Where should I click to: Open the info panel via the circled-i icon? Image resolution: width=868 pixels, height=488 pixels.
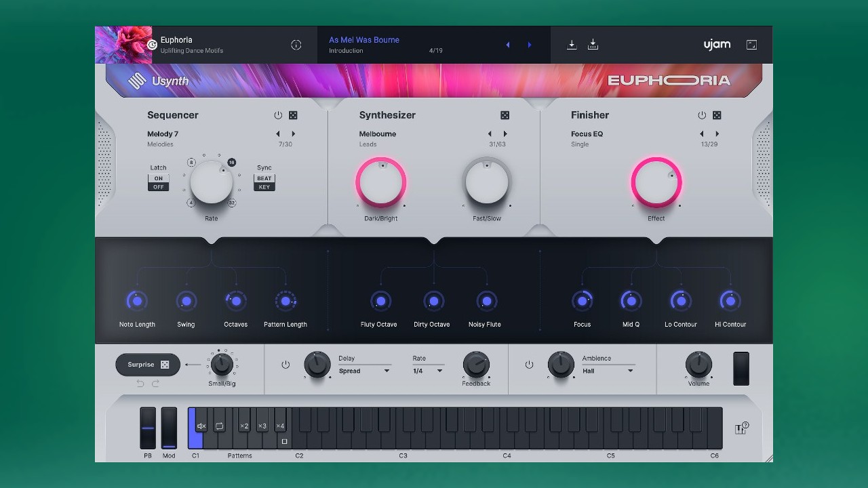[296, 44]
